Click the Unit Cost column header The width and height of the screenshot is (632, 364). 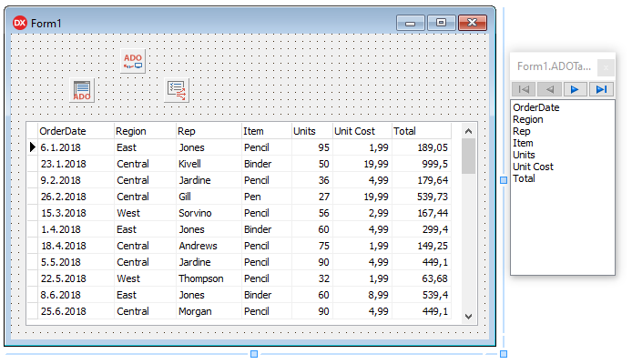pos(362,131)
